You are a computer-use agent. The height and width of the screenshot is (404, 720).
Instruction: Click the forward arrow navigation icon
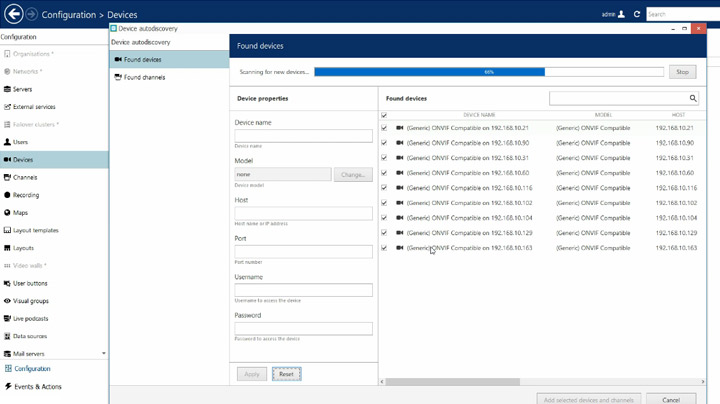click(x=32, y=14)
